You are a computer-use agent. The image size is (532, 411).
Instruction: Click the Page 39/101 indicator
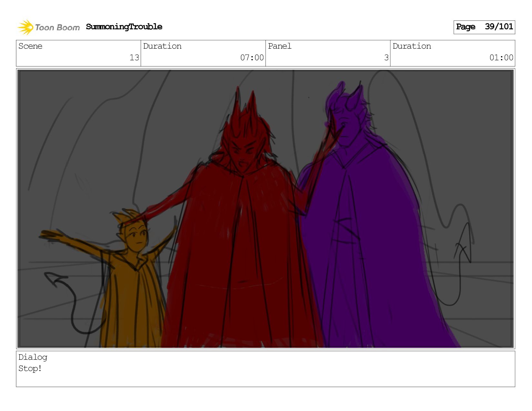484,27
